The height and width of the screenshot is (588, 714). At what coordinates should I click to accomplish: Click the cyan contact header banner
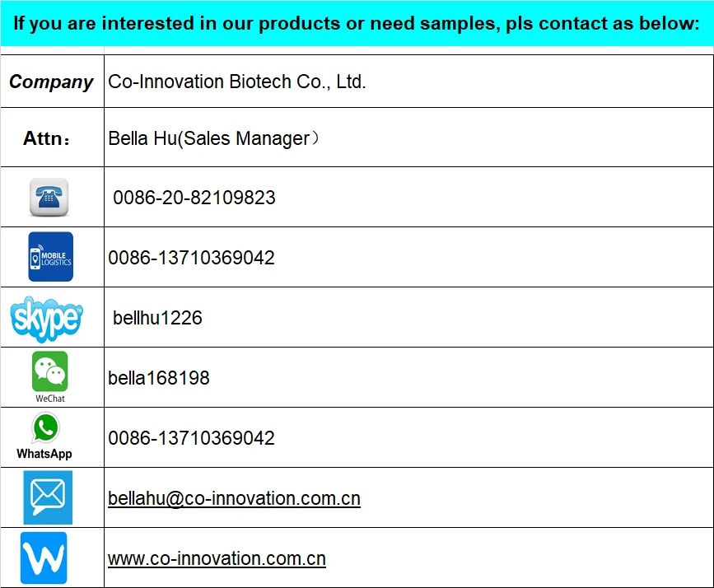pyautogui.click(x=357, y=23)
